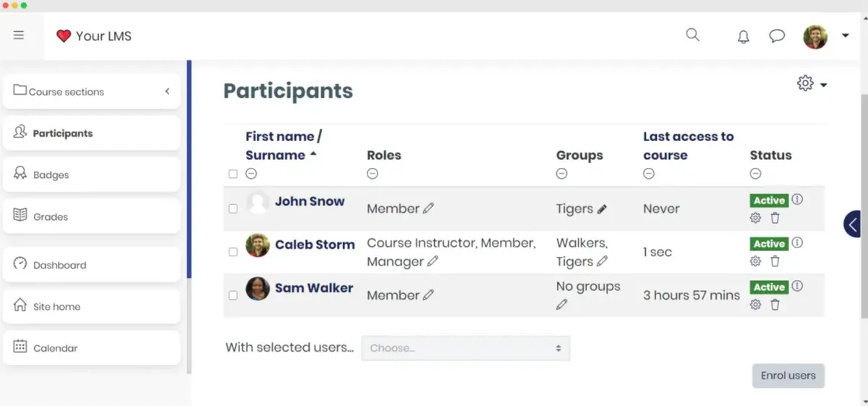Delete Caleb Storm's enrolment with trash icon
This screenshot has width=868, height=406.
[775, 261]
